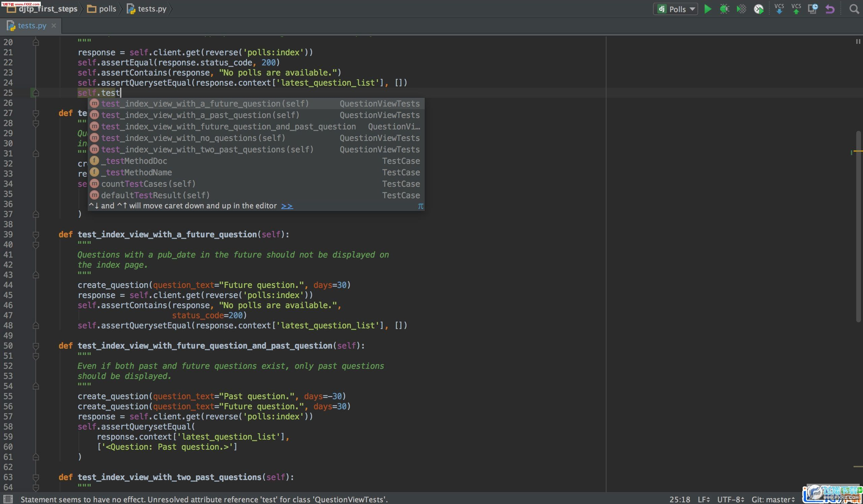Collapse test_index_view_with_a_future_question method fold
The width and height of the screenshot is (863, 504).
coord(36,235)
